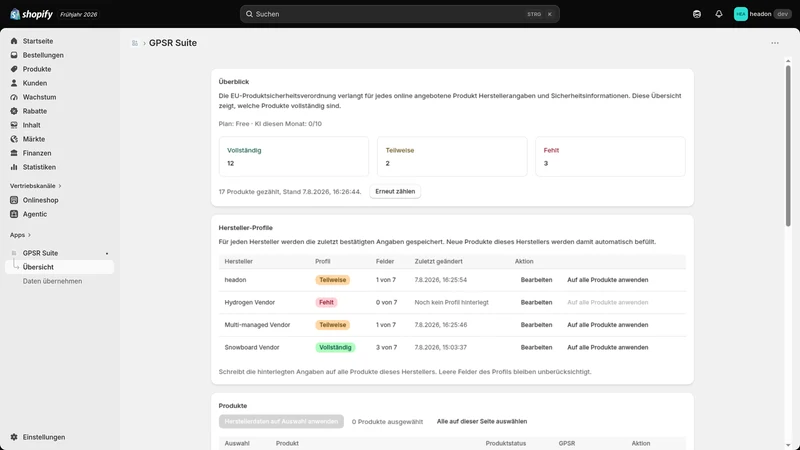Viewport: 800px width, 450px height.
Task: Click the Suchen search field
Action: point(399,14)
